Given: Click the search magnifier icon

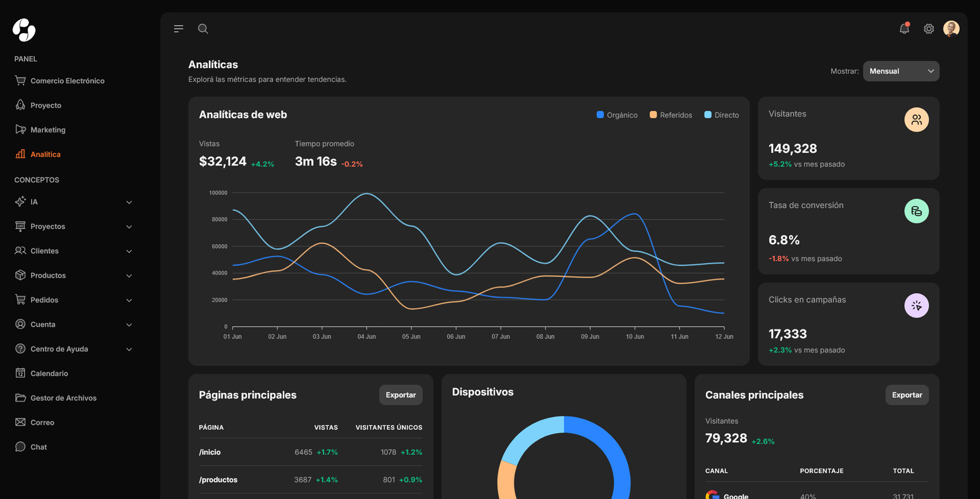Looking at the screenshot, I should click(203, 29).
